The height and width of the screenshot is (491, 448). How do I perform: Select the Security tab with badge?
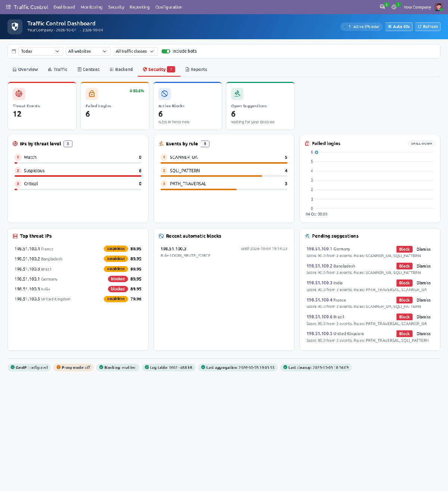pos(159,70)
